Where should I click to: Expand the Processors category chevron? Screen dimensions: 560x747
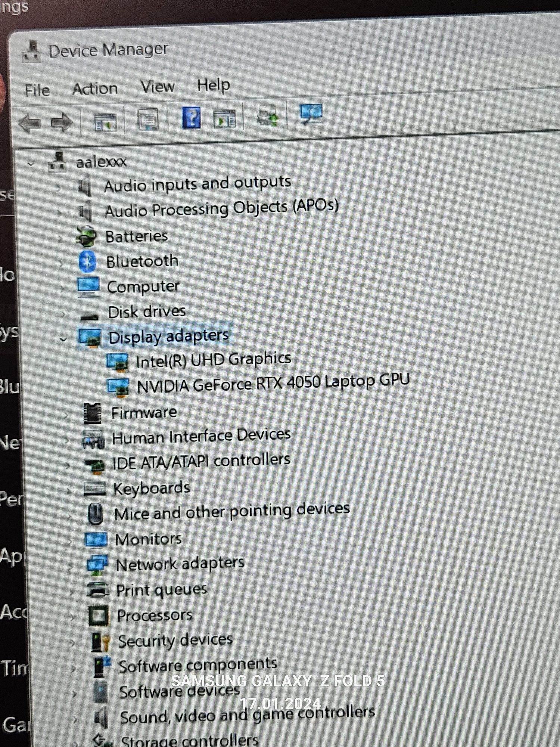pos(72,617)
